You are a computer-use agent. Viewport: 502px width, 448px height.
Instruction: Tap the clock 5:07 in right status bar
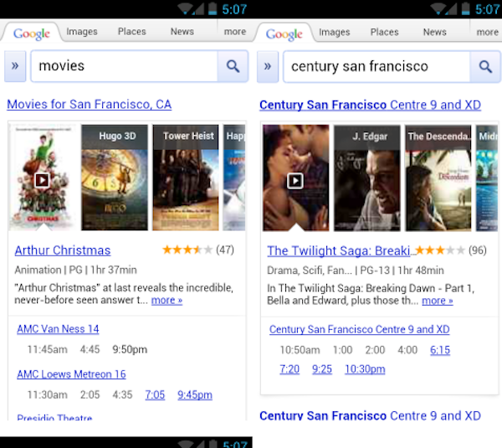(x=487, y=9)
